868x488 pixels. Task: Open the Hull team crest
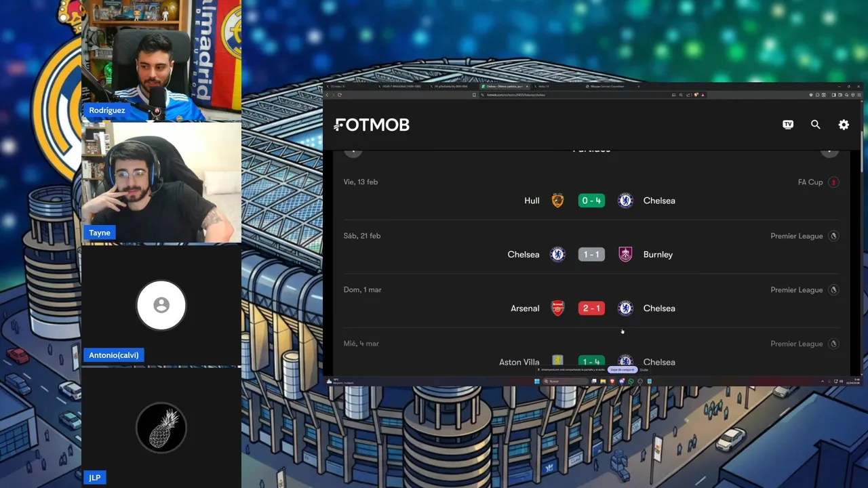pyautogui.click(x=557, y=201)
